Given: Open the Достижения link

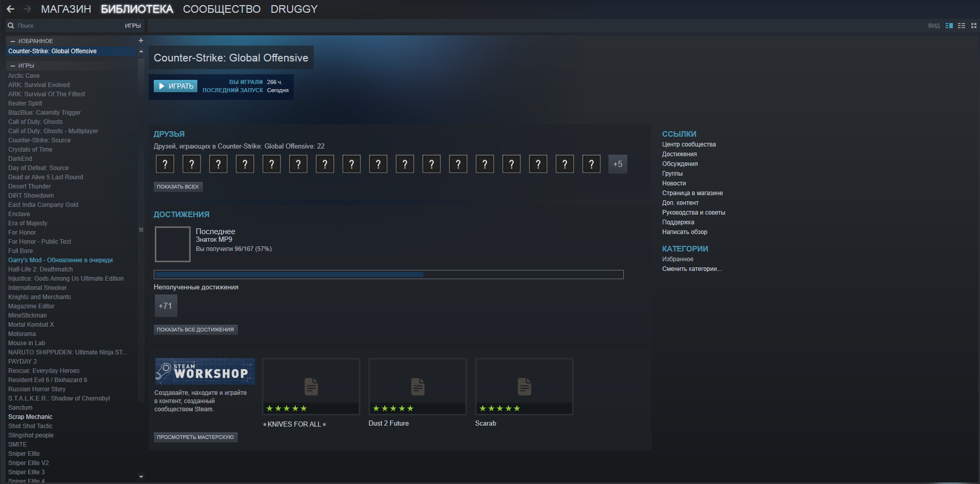Looking at the screenshot, I should [x=679, y=154].
